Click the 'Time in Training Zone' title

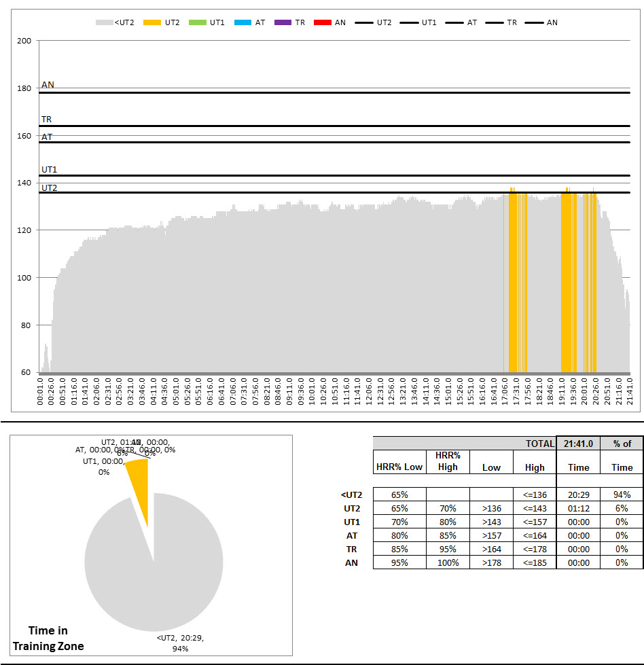click(x=48, y=639)
